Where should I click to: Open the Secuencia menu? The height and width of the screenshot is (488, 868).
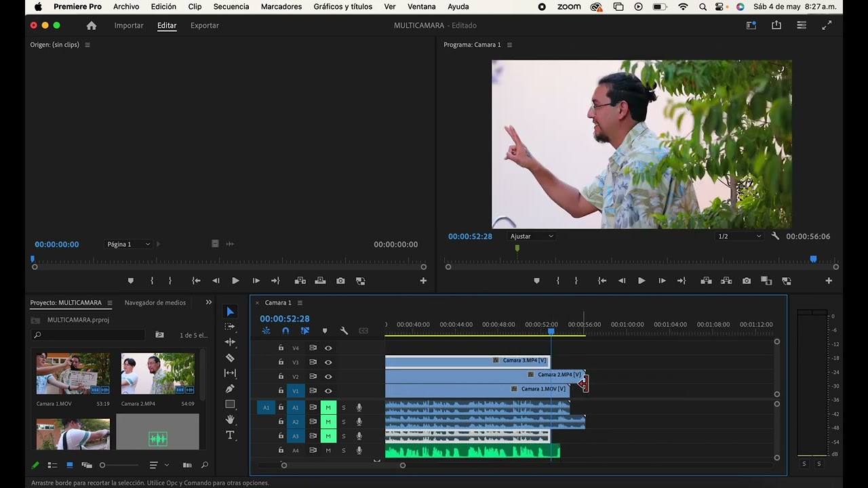231,7
